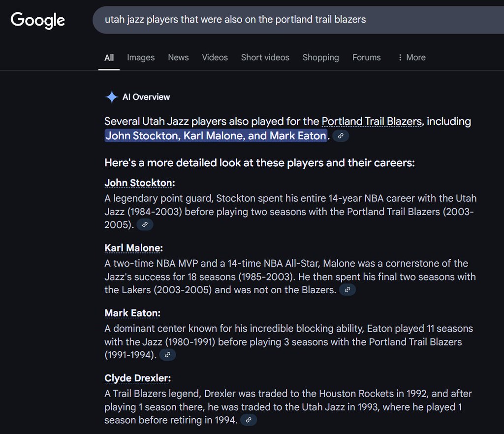Switch to the Images tab
Image resolution: width=504 pixels, height=434 pixels.
pos(141,58)
